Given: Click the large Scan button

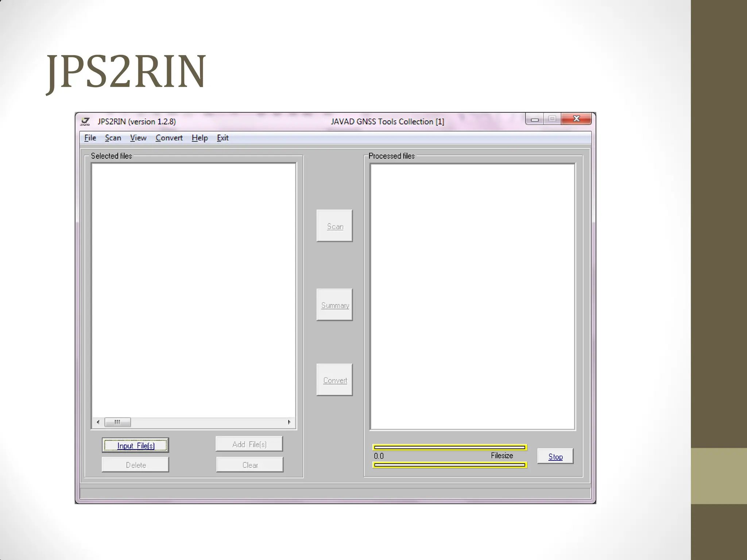Looking at the screenshot, I should tap(334, 226).
